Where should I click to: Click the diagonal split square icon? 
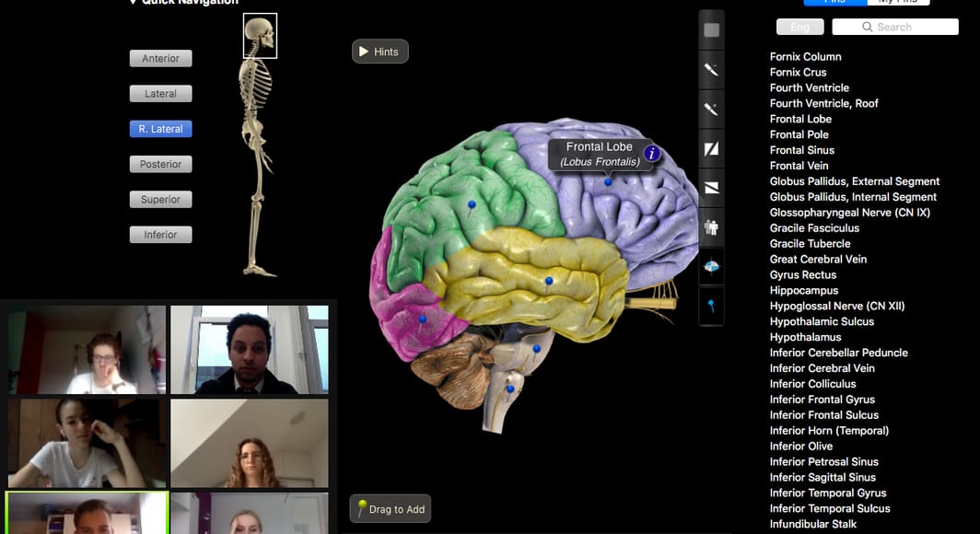[711, 149]
